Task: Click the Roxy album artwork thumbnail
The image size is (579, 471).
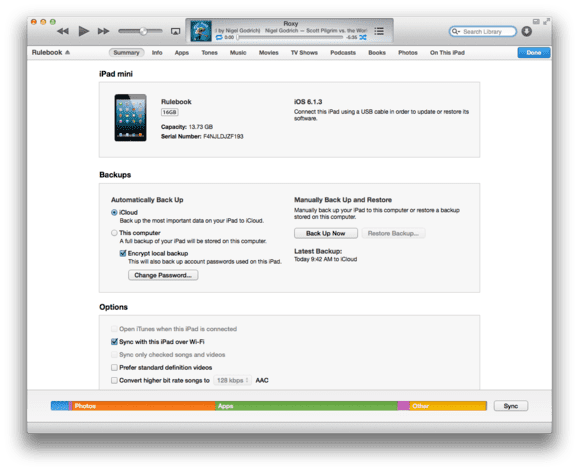Action: point(201,31)
